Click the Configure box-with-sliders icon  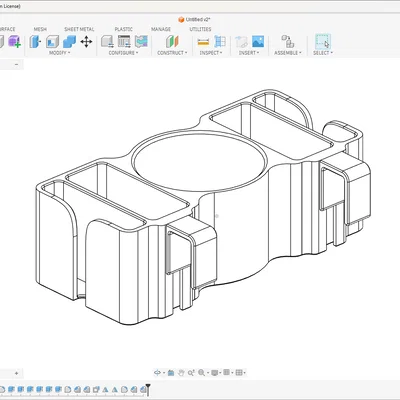click(x=107, y=42)
